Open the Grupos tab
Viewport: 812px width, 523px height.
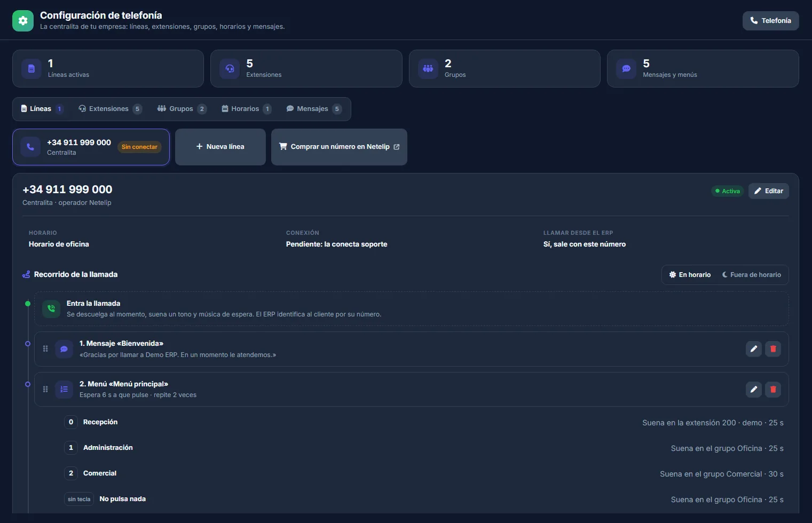pyautogui.click(x=182, y=109)
